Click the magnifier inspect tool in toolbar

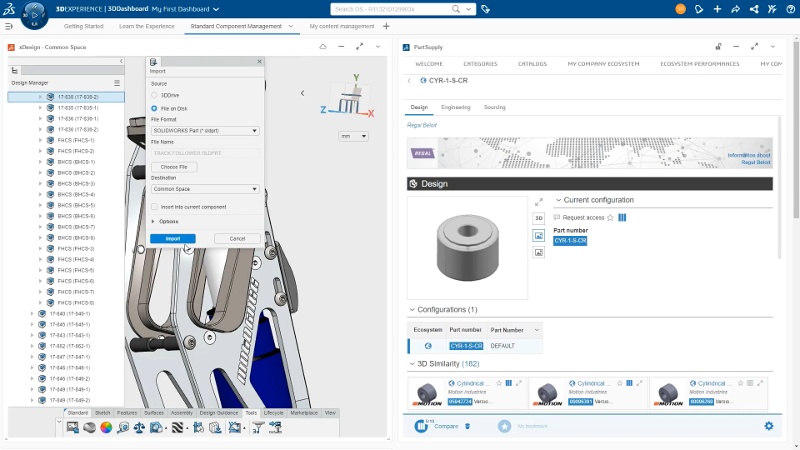(122, 428)
